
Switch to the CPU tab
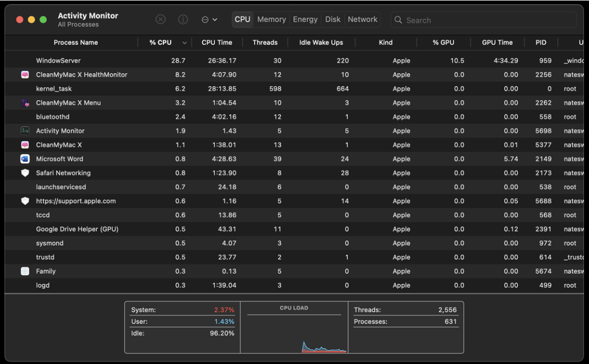point(242,19)
